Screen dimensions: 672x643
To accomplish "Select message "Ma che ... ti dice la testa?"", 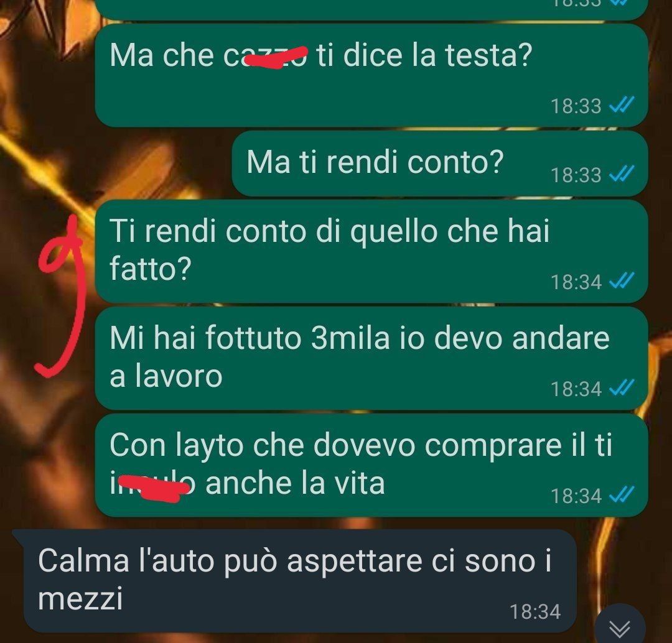I will tap(371, 75).
